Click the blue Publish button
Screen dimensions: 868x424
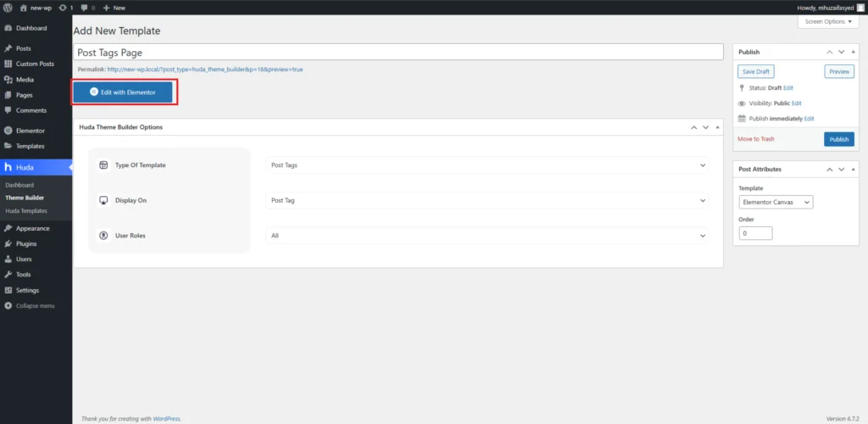click(838, 139)
